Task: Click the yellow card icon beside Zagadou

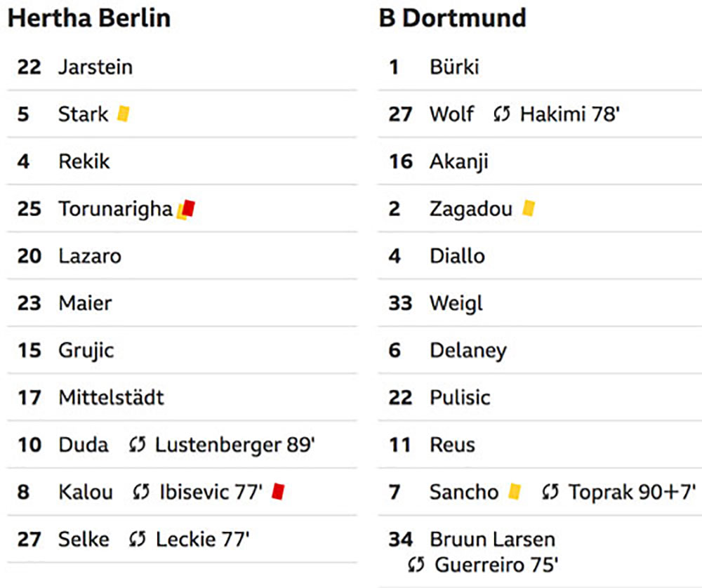Action: 529,208
